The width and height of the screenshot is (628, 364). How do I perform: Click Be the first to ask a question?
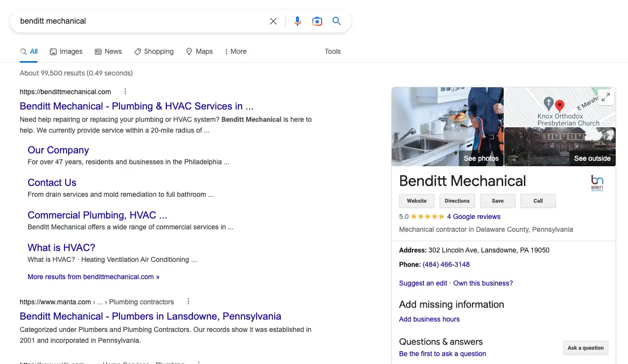click(x=443, y=354)
